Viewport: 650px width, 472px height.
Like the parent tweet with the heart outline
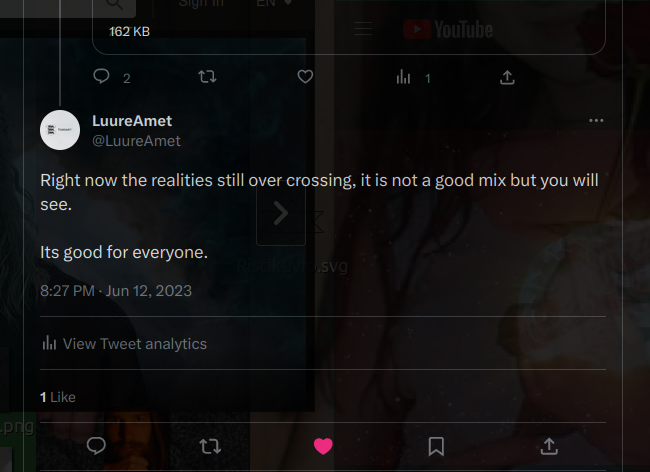click(305, 77)
